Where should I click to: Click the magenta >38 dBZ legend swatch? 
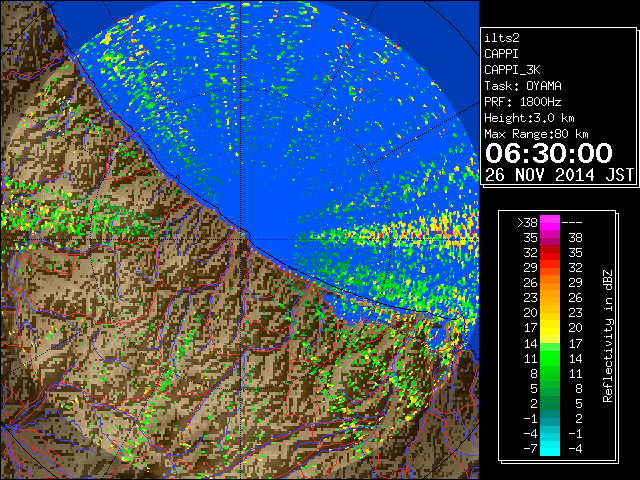(x=550, y=222)
